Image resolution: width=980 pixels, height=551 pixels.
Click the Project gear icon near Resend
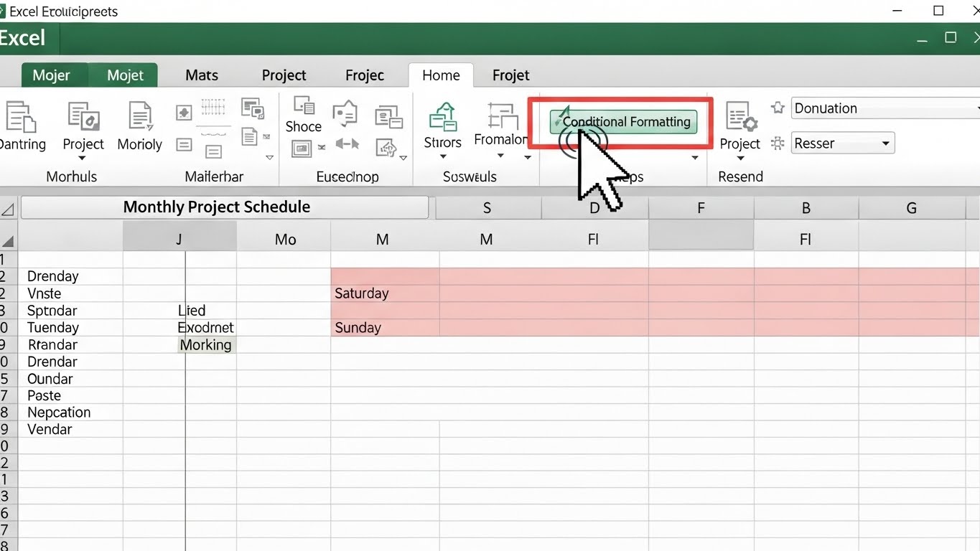tap(740, 117)
